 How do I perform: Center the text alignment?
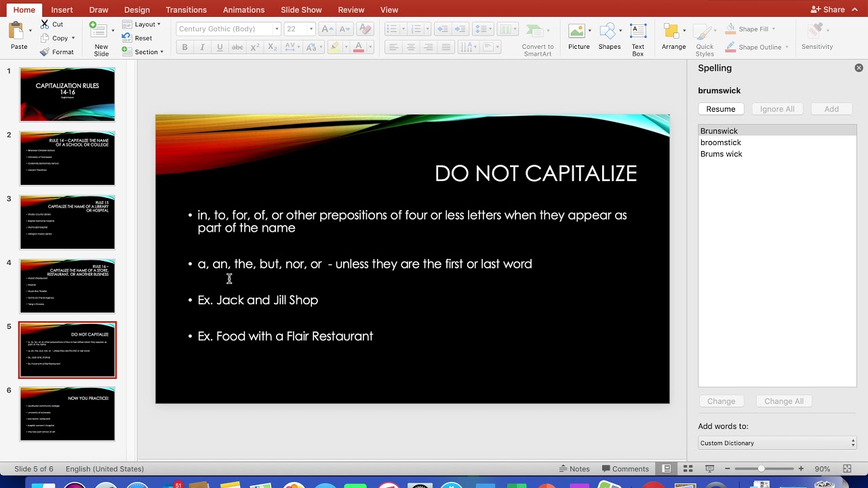[411, 47]
